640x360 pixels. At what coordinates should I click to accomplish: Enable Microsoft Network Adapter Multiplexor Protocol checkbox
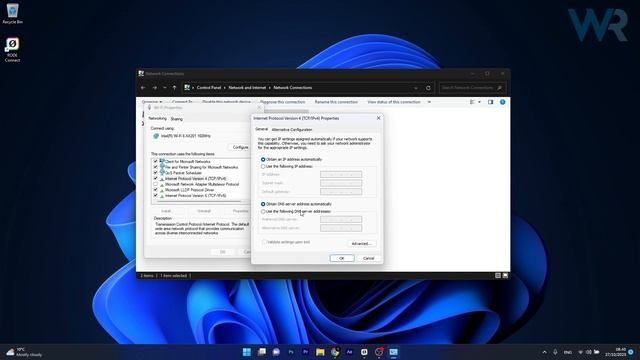[156, 184]
